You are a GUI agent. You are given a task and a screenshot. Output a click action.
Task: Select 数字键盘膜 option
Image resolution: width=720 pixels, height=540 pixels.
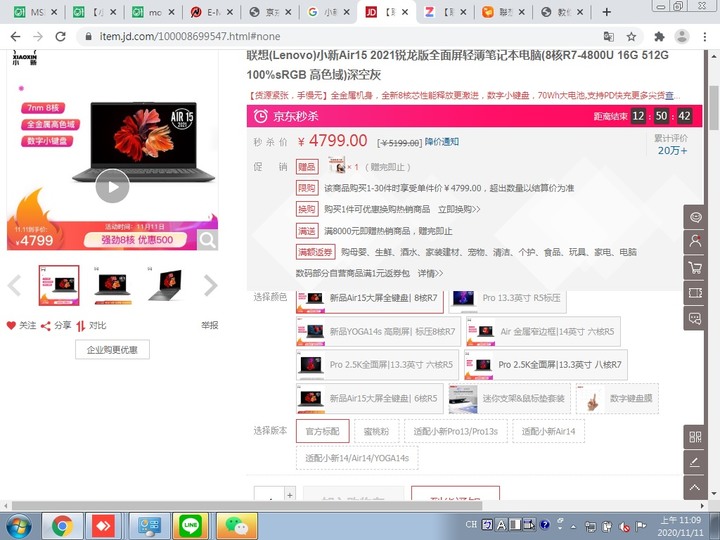pos(617,399)
